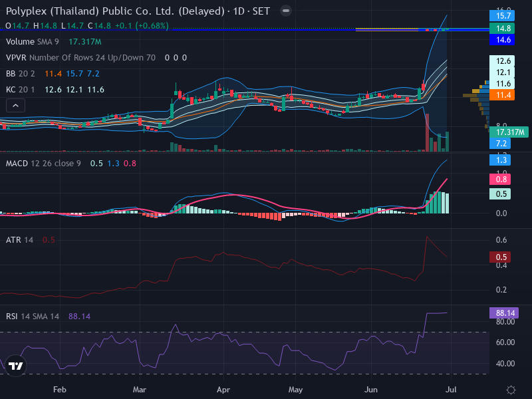Click the pink 0.8 signal axis label
The image size is (532, 399).
[500, 179]
